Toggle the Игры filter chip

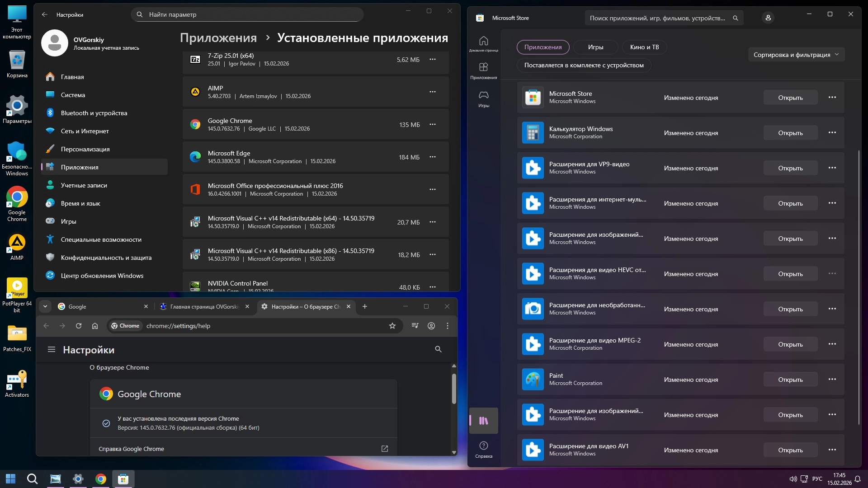tap(595, 47)
